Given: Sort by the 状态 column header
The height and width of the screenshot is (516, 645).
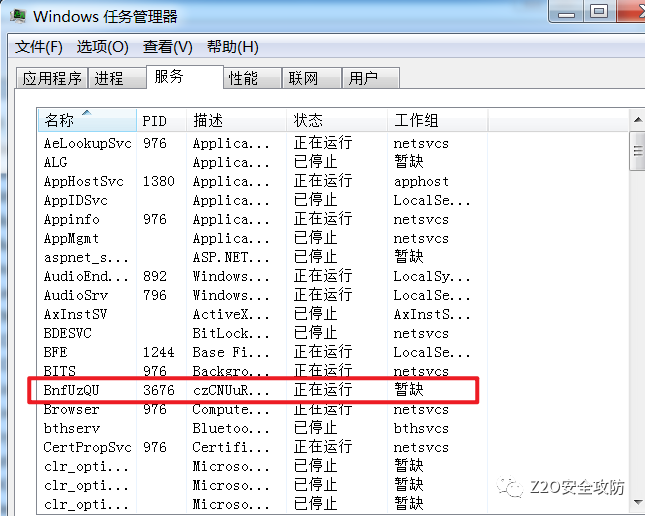Looking at the screenshot, I should point(337,121).
